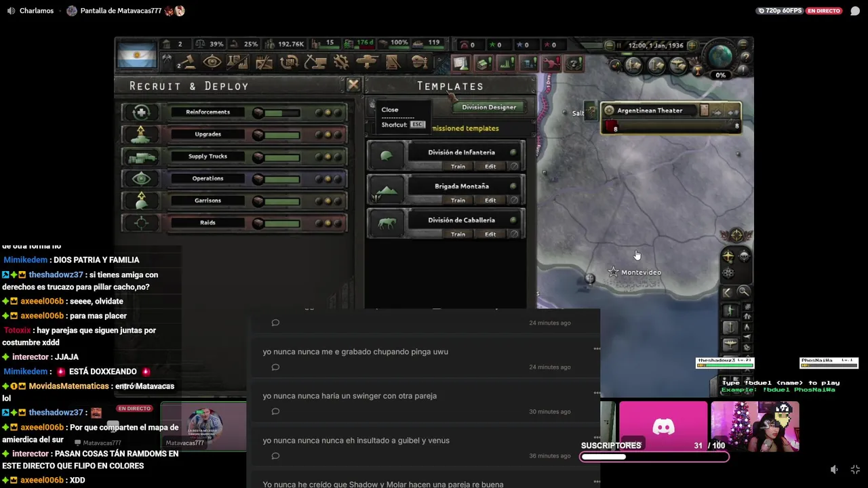Open three-dot menu for 'chupando pinga uwu' entry
The image size is (868, 488).
(597, 348)
